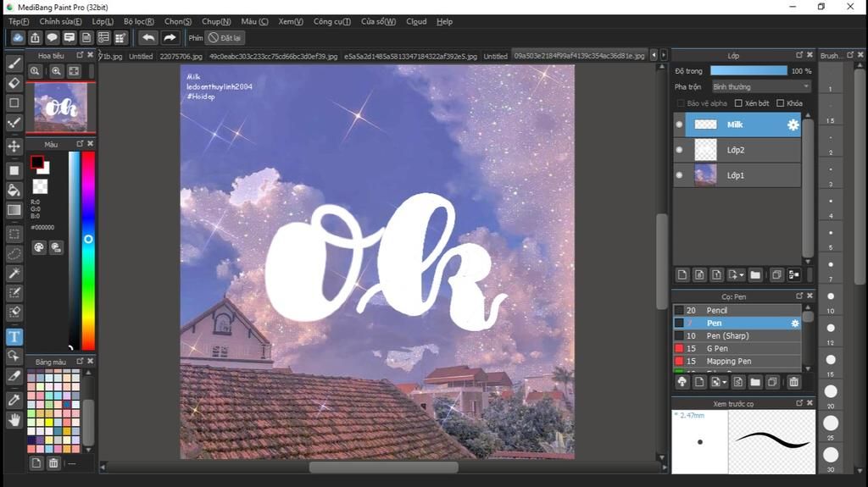Click the Undo arrow in toolbar

(147, 37)
